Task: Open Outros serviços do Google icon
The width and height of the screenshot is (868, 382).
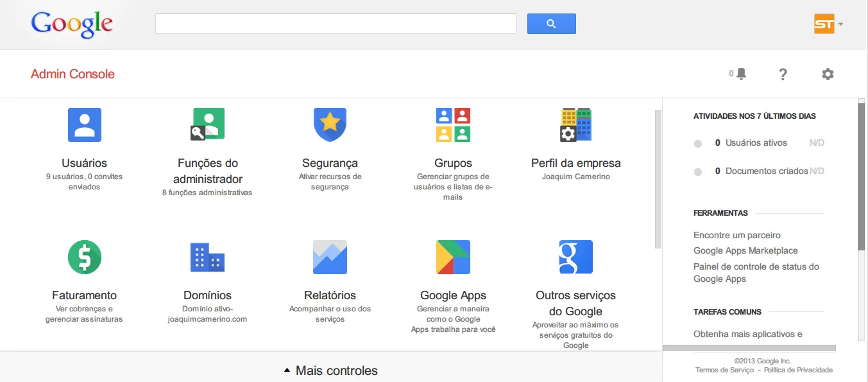Action: coord(575,257)
